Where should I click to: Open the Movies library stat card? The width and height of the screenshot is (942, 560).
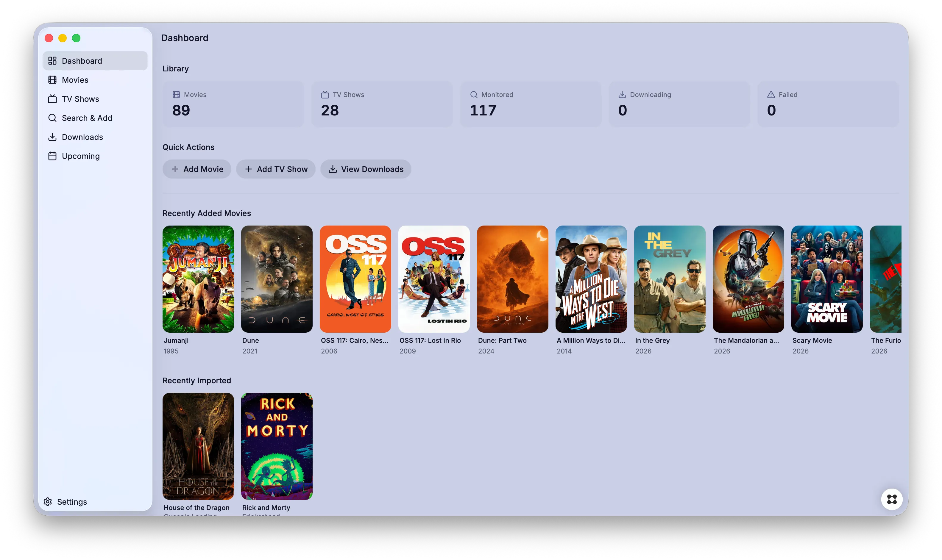pos(233,104)
